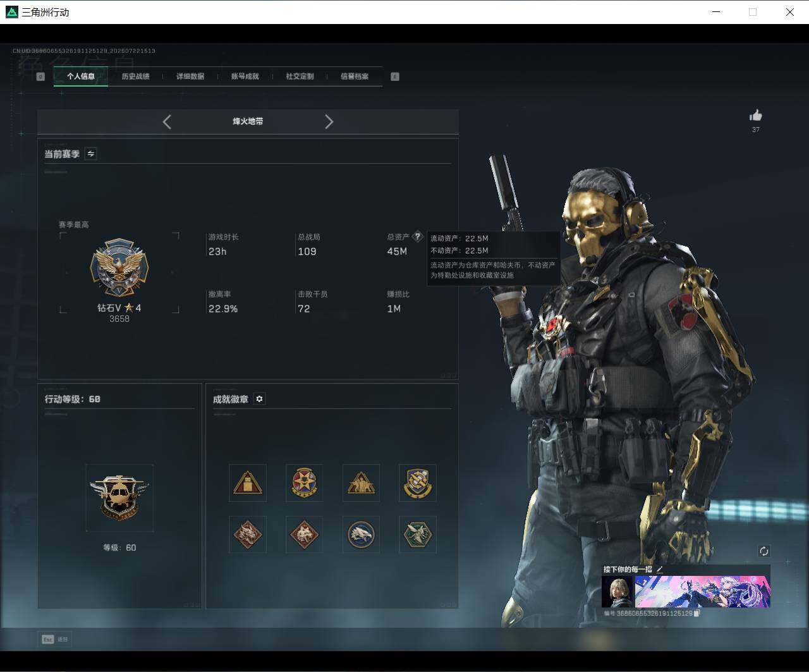Select the purple crest achievement badge
The width and height of the screenshot is (809, 672).
pyautogui.click(x=418, y=483)
